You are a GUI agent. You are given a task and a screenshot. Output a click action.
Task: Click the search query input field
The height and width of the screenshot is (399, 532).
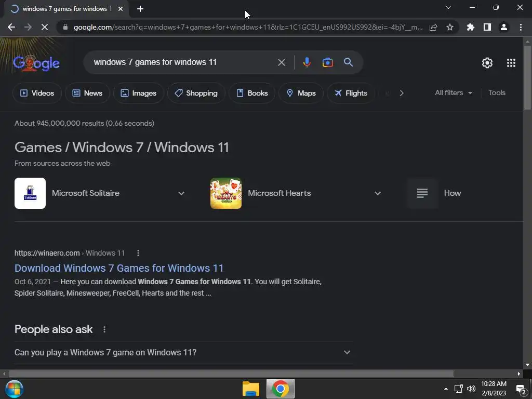coord(183,62)
